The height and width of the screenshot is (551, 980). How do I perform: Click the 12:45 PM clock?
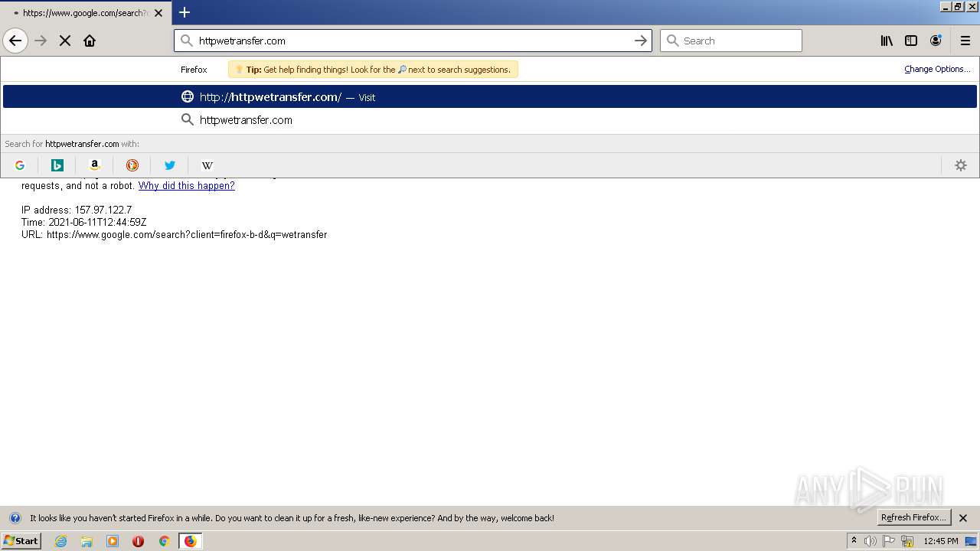[941, 541]
